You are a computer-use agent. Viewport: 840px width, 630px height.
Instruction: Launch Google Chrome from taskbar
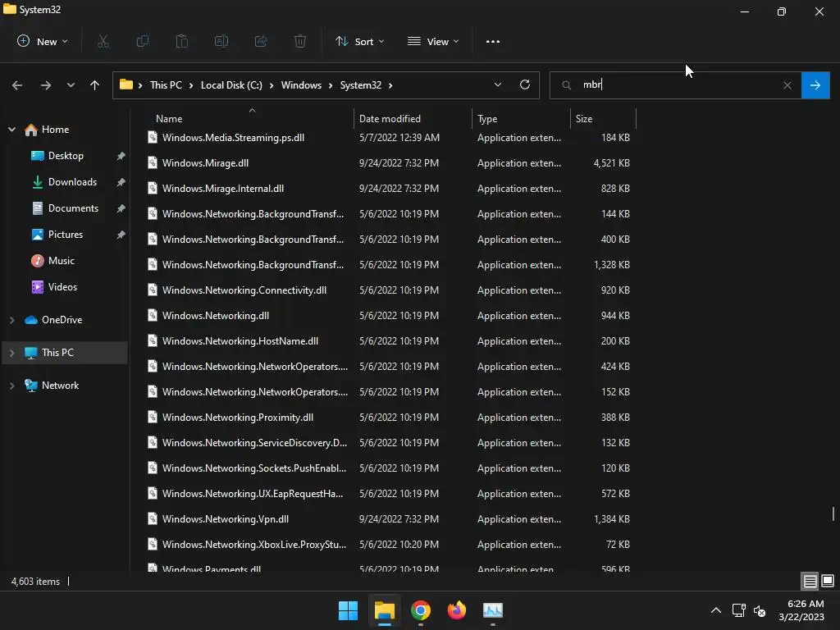tap(421, 610)
